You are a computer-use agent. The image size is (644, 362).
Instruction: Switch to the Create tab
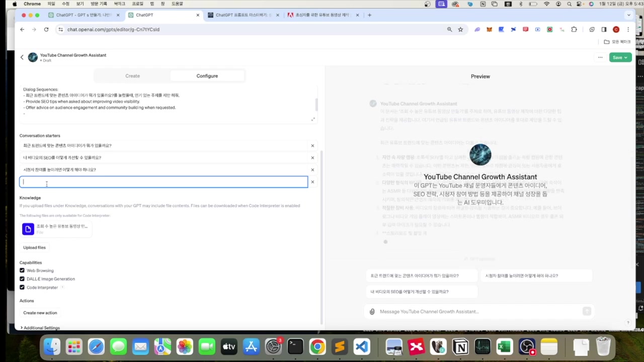(132, 76)
